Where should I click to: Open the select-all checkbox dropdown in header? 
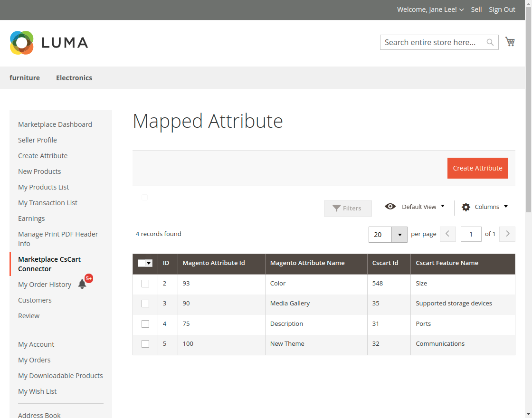(x=149, y=263)
